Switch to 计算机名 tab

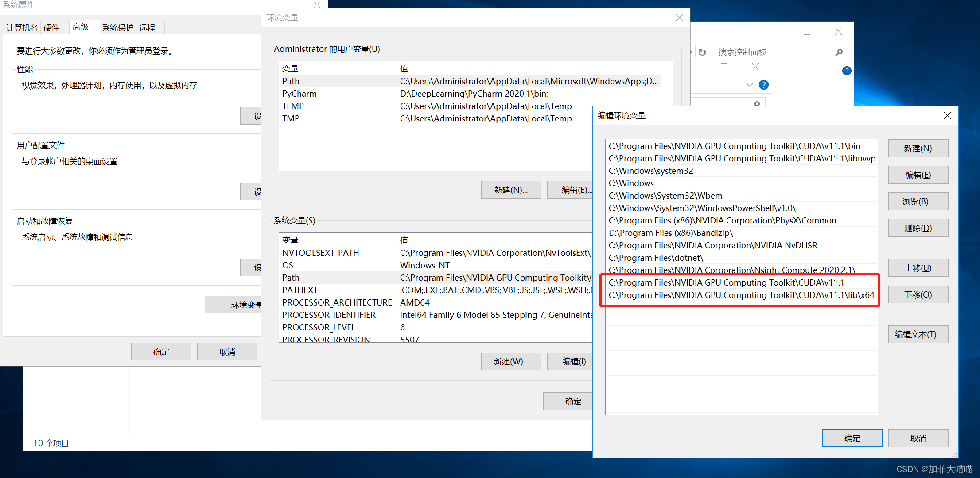(22, 27)
